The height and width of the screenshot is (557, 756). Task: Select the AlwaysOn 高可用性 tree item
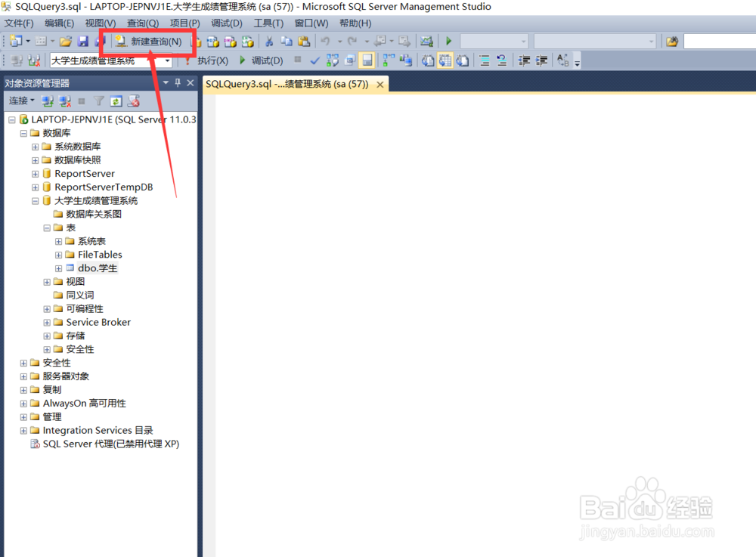tap(84, 404)
